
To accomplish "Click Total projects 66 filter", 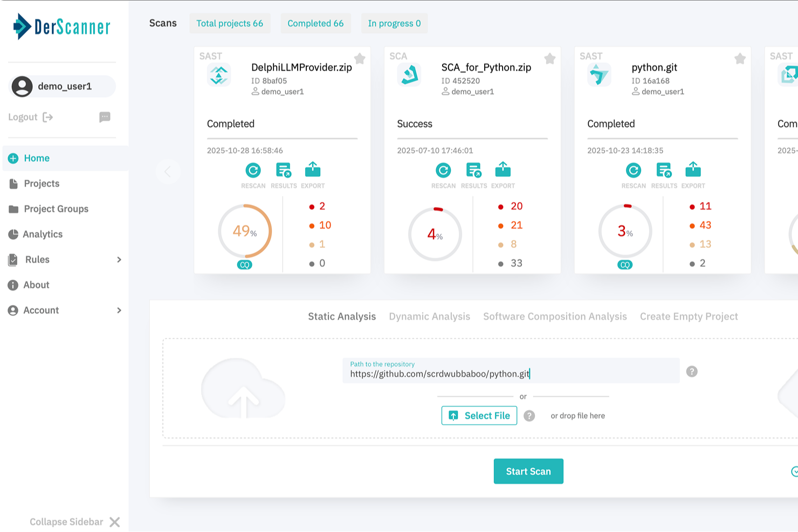I will coord(230,23).
